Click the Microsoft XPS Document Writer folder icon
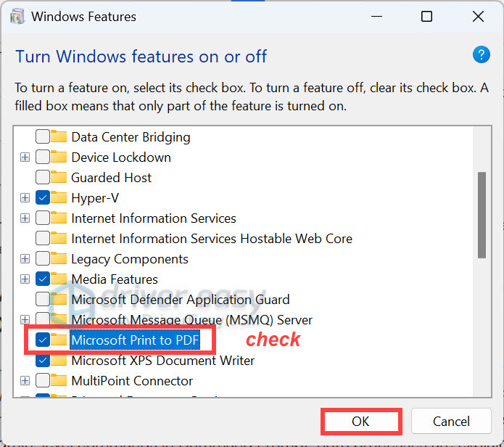Image resolution: width=504 pixels, height=447 pixels. pos(59,360)
